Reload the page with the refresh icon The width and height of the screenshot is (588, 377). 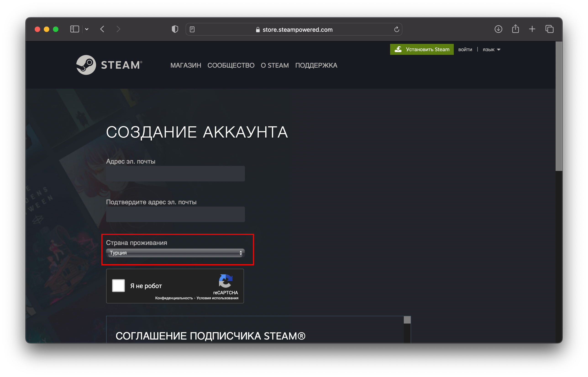coord(396,29)
